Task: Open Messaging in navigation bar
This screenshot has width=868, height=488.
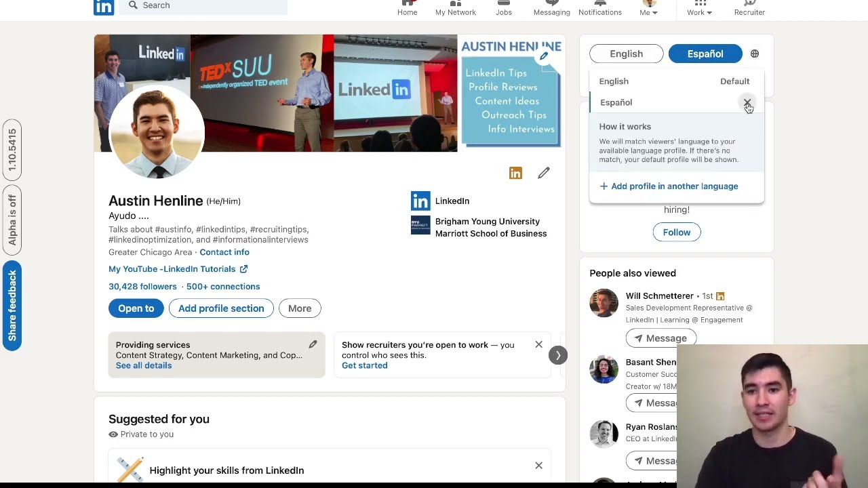Action: tap(551, 8)
